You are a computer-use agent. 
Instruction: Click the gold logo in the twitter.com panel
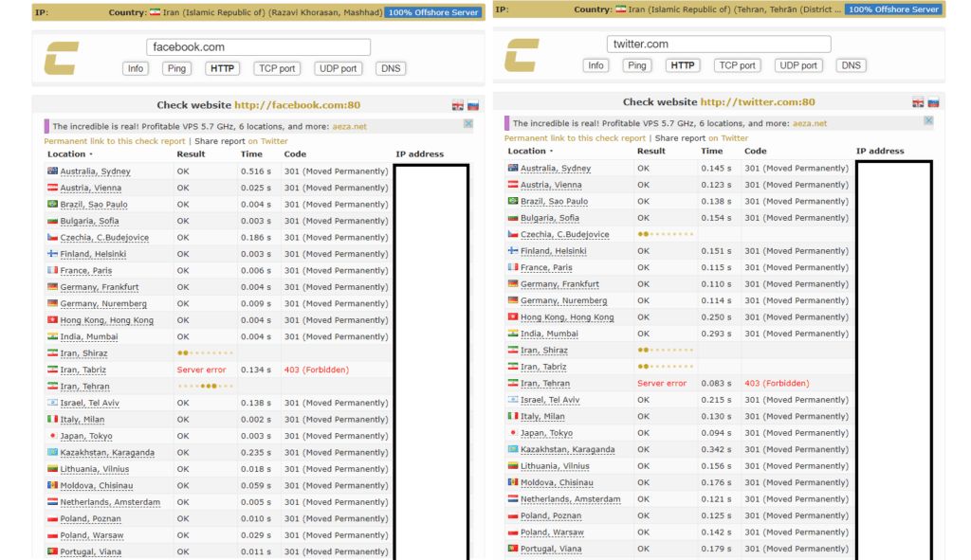(x=522, y=56)
